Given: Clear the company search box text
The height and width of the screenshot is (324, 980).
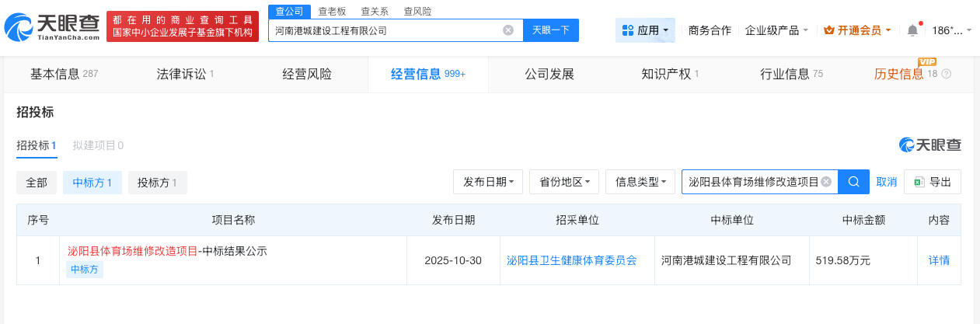Looking at the screenshot, I should (508, 30).
